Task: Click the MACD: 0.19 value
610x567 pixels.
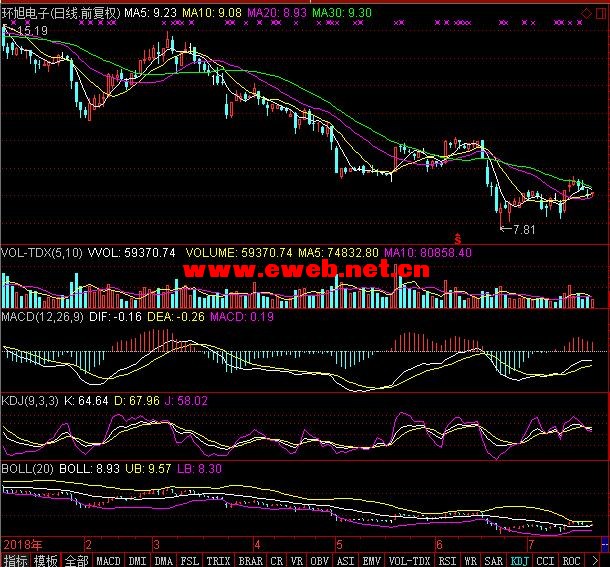Action: pos(242,317)
